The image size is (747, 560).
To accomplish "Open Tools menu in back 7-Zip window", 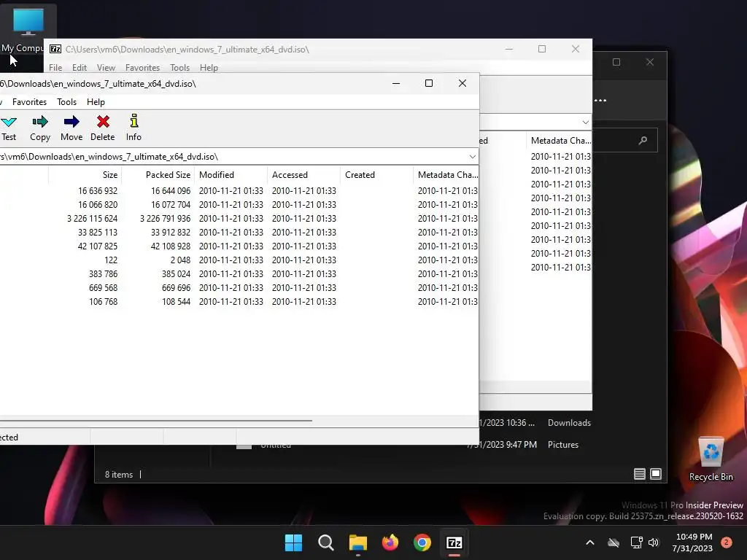I will (x=179, y=68).
